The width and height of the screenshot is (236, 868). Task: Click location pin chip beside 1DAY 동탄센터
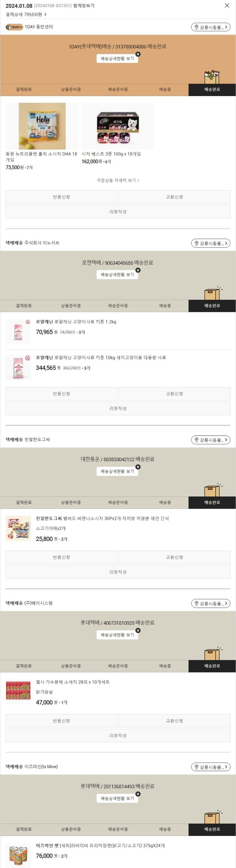tap(211, 27)
